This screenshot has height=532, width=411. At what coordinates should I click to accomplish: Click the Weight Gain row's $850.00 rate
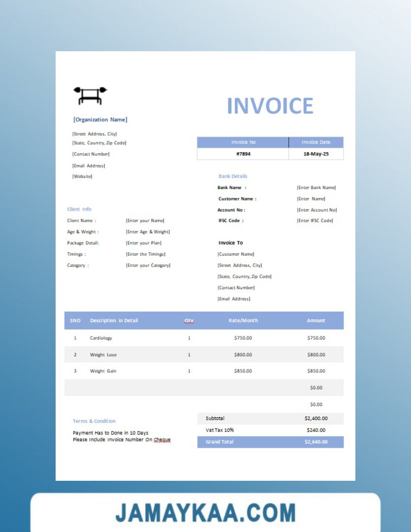(x=243, y=371)
